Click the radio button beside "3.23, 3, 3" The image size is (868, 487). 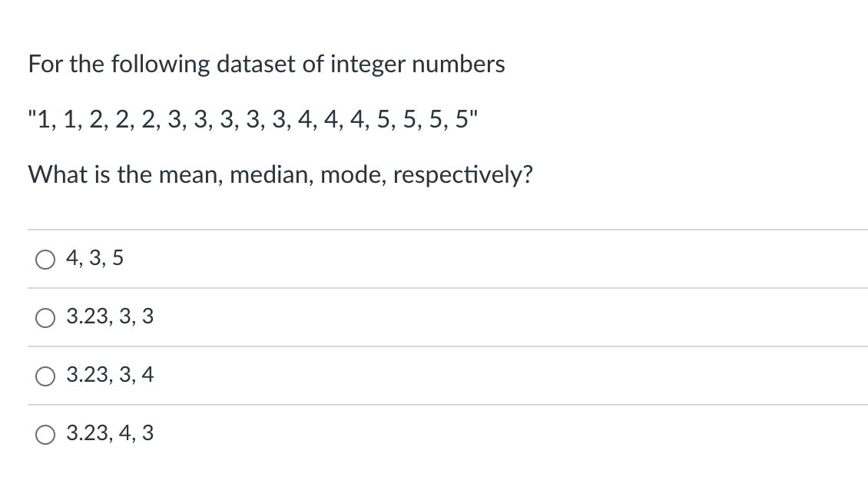coord(45,317)
